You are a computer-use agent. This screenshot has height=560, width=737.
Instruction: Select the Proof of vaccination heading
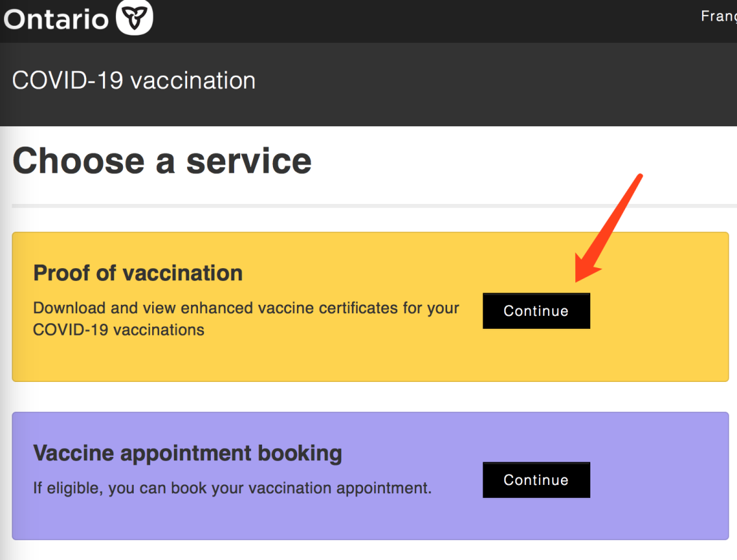tap(138, 273)
